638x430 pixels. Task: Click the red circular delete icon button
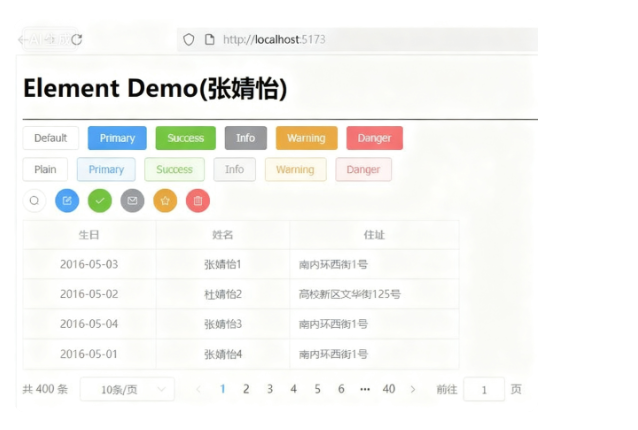[198, 201]
